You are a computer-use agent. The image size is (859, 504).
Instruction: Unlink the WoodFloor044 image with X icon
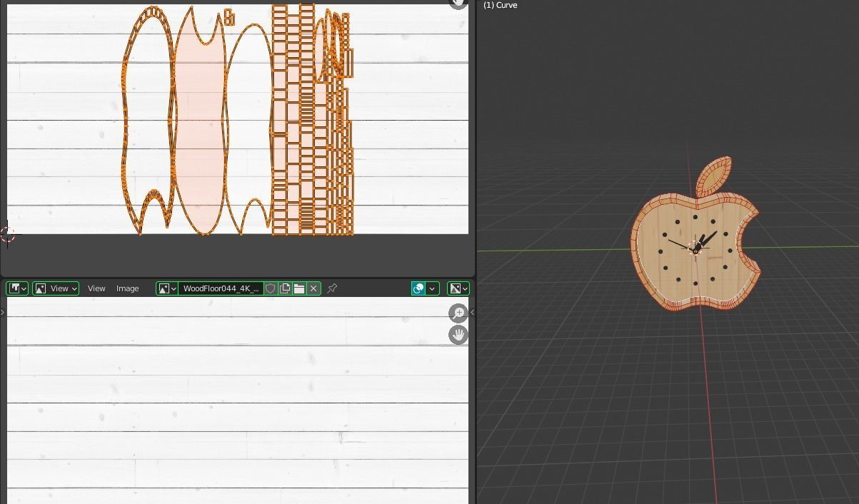coord(313,288)
